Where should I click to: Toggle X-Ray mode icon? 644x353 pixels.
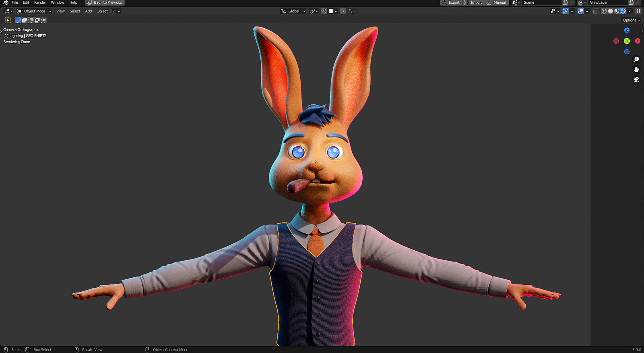[596, 11]
